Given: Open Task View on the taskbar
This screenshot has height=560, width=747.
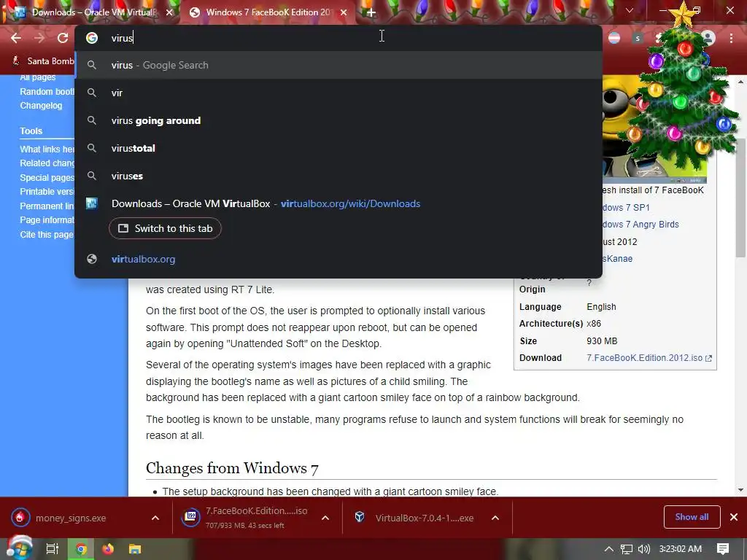Looking at the screenshot, I should (x=53, y=549).
